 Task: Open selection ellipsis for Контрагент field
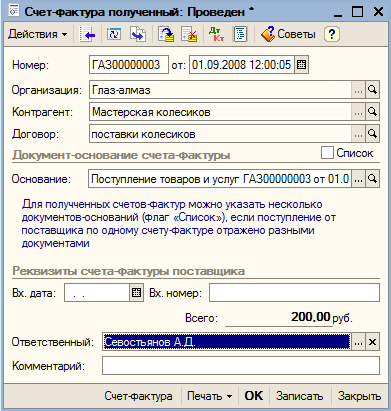click(x=358, y=112)
